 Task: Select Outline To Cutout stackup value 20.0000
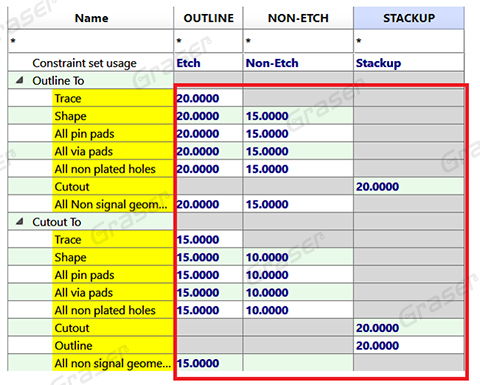point(409,186)
